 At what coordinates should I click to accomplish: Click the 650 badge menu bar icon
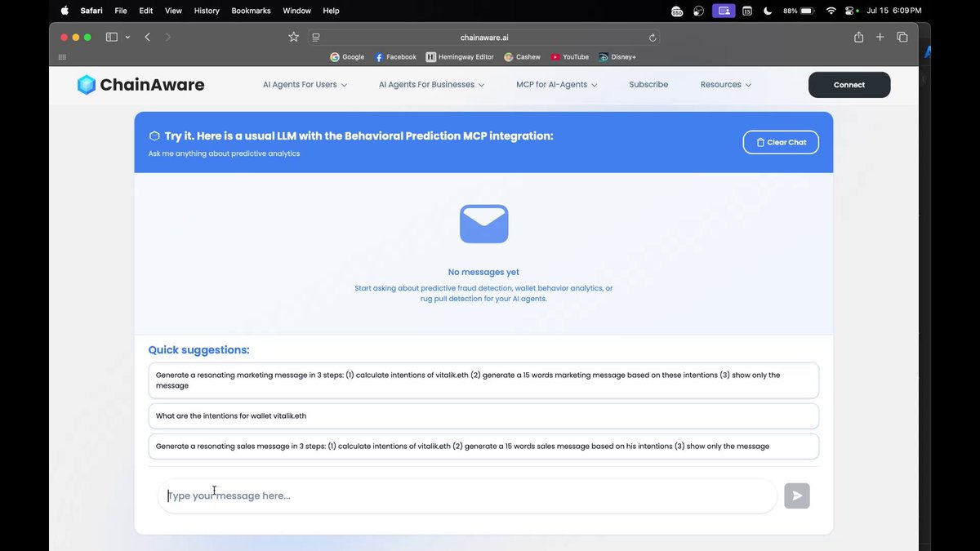tap(677, 11)
